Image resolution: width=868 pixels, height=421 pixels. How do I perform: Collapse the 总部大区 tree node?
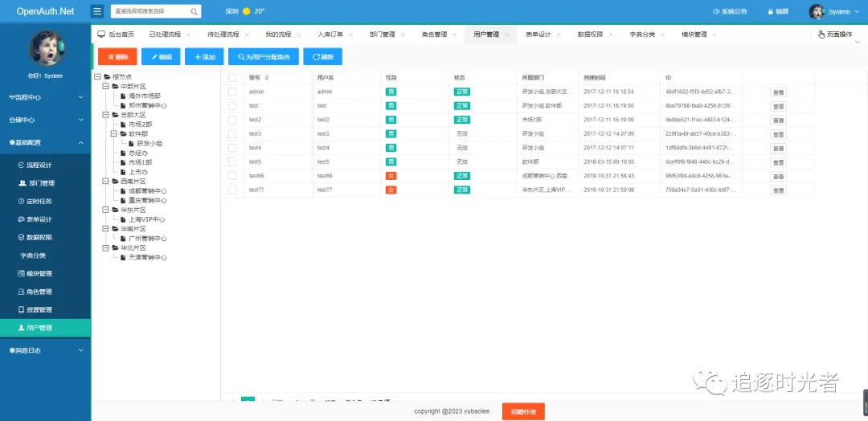coord(106,115)
